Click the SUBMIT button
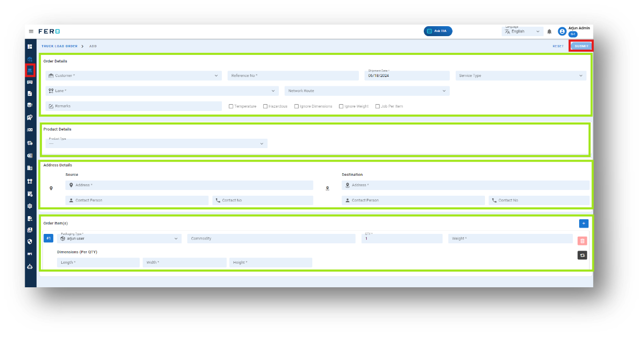 581,46
